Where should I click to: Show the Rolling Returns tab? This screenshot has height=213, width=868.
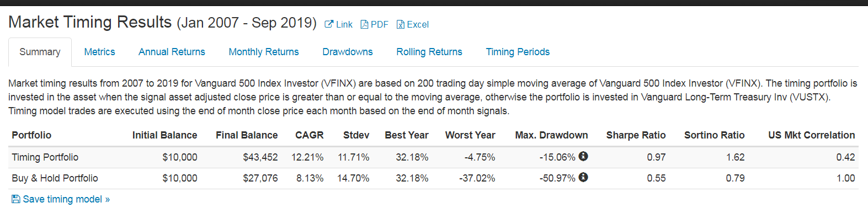click(429, 52)
